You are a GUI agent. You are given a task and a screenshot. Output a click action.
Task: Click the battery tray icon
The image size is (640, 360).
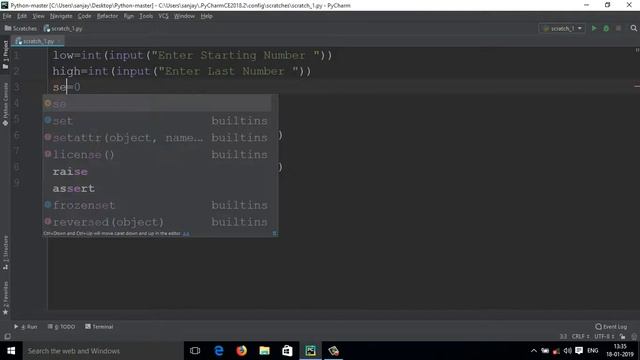pyautogui.click(x=545, y=351)
